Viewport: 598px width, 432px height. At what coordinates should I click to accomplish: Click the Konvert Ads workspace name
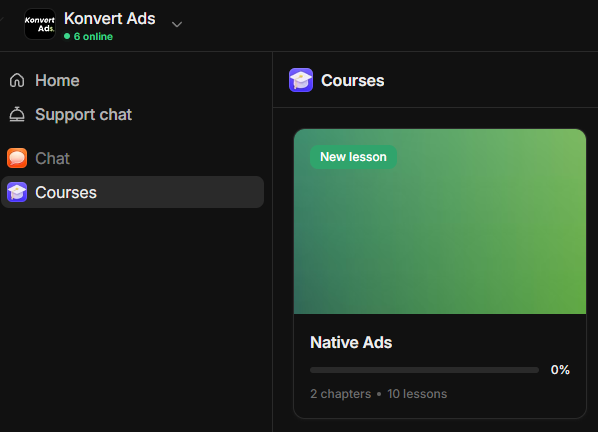(x=109, y=18)
